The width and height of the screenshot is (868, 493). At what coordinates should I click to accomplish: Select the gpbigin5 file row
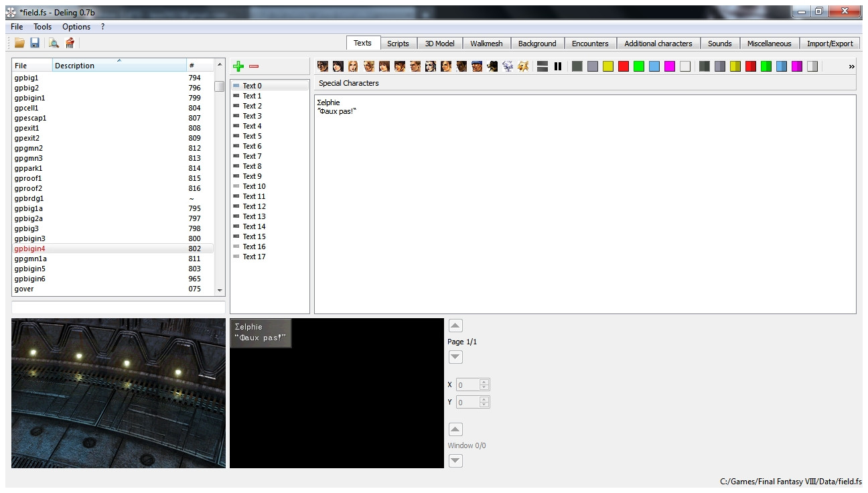click(113, 269)
